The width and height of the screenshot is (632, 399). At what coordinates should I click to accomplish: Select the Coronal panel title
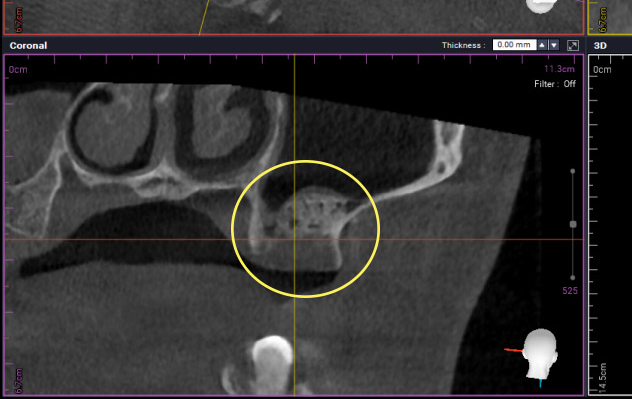[x=28, y=46]
